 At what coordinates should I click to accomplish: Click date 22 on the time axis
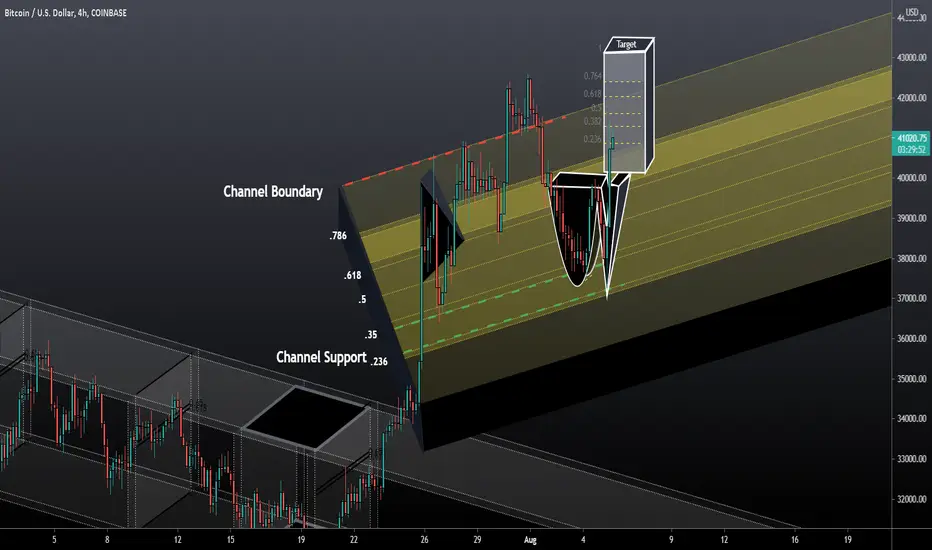tap(354, 540)
